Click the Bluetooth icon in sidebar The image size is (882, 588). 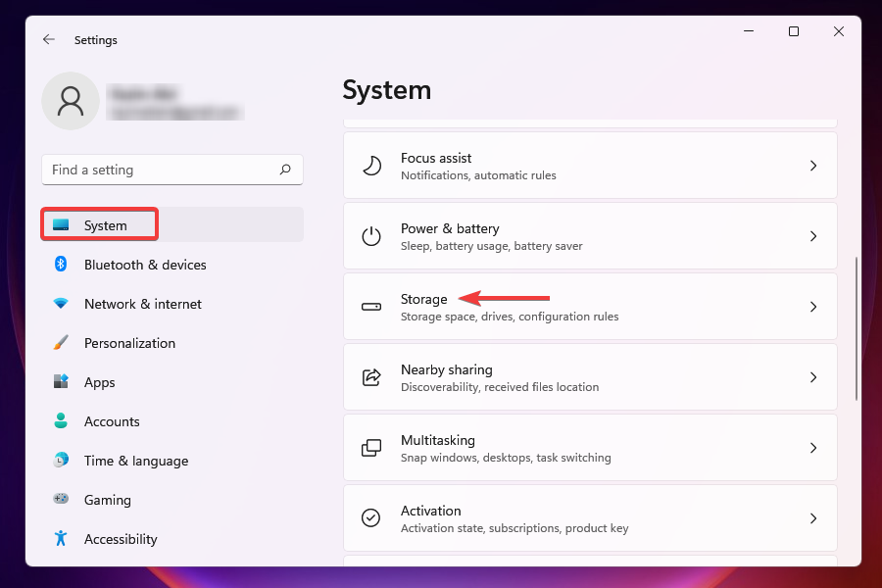tap(61, 264)
